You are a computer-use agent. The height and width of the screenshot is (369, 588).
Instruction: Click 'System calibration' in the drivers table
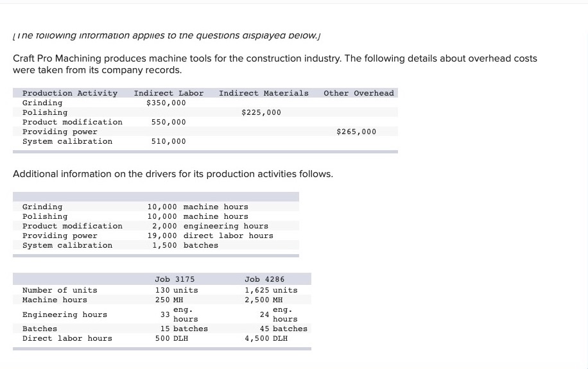click(x=67, y=245)
